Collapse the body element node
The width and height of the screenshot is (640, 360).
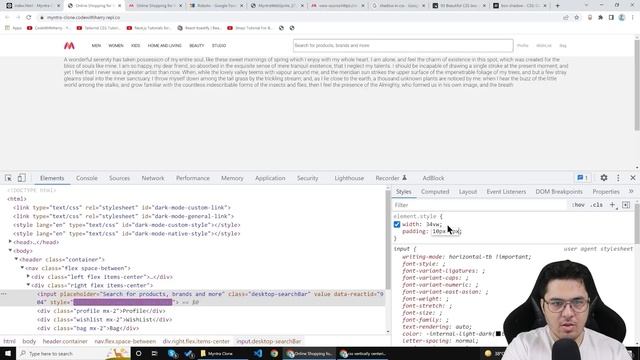coord(10,251)
